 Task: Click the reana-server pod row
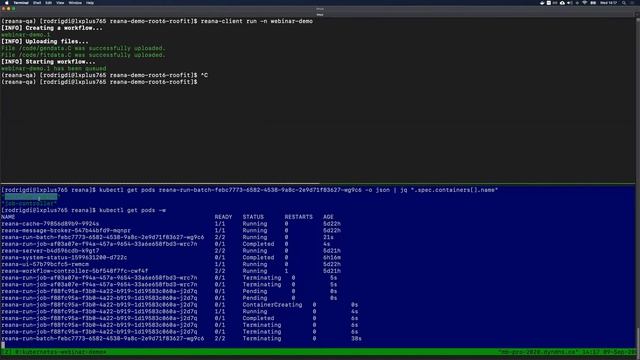click(171, 251)
